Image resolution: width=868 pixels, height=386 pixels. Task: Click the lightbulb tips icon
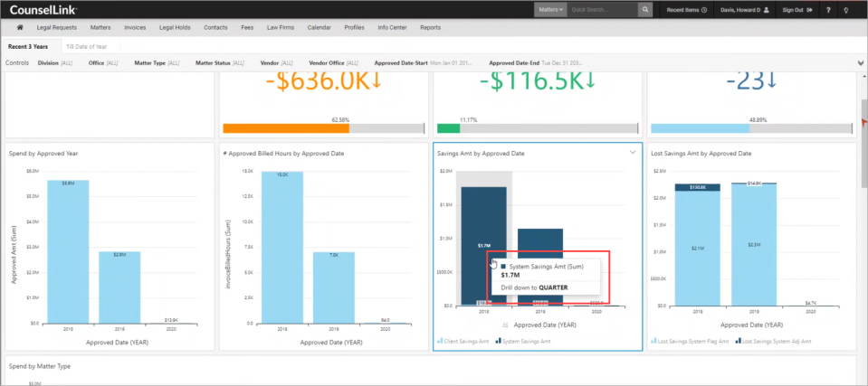846,10
